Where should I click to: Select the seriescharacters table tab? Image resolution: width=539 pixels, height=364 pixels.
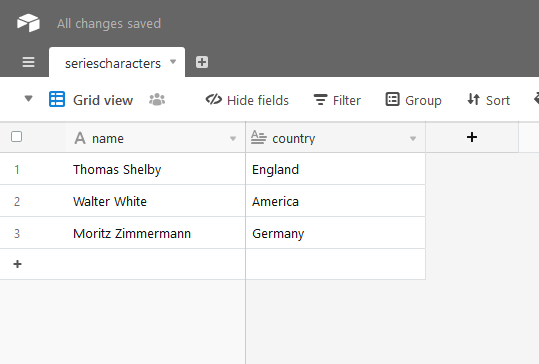pyautogui.click(x=117, y=63)
